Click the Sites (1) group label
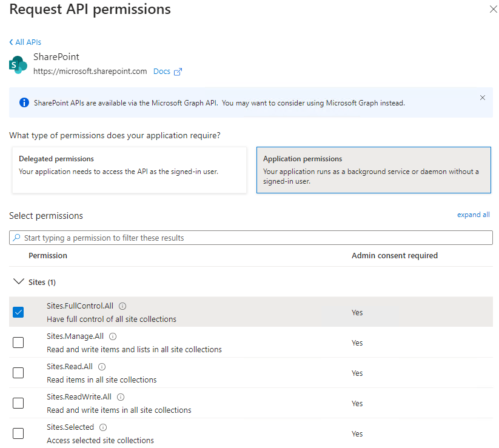Viewport: 499px width, 448px height. [42, 283]
